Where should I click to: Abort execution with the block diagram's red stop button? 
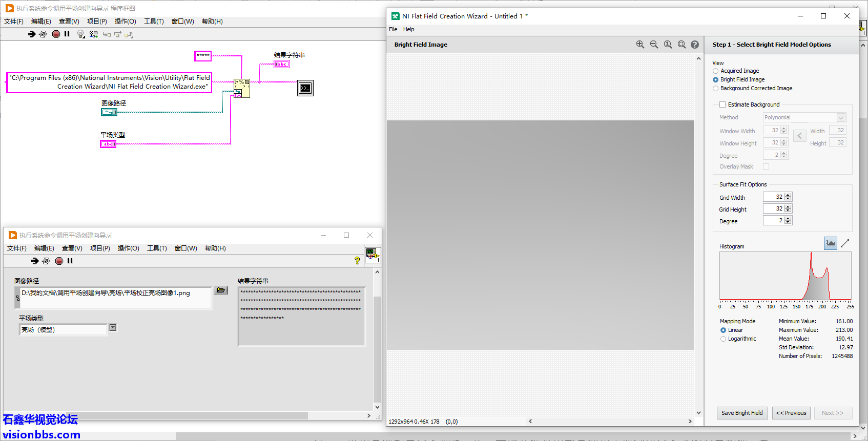coord(56,34)
